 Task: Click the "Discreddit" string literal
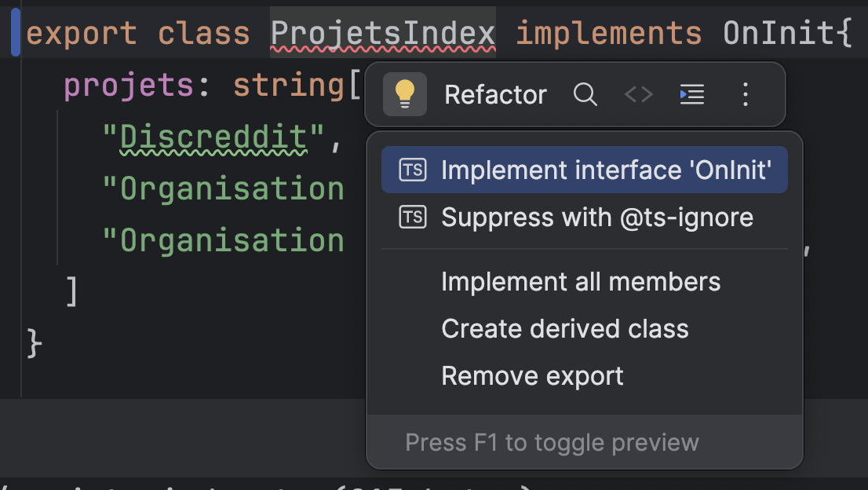212,139
